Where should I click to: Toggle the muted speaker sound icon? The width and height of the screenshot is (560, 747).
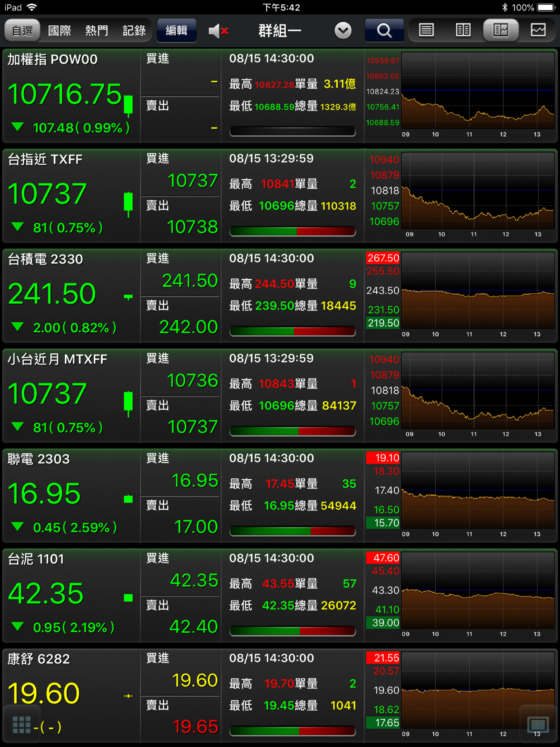pos(218,31)
